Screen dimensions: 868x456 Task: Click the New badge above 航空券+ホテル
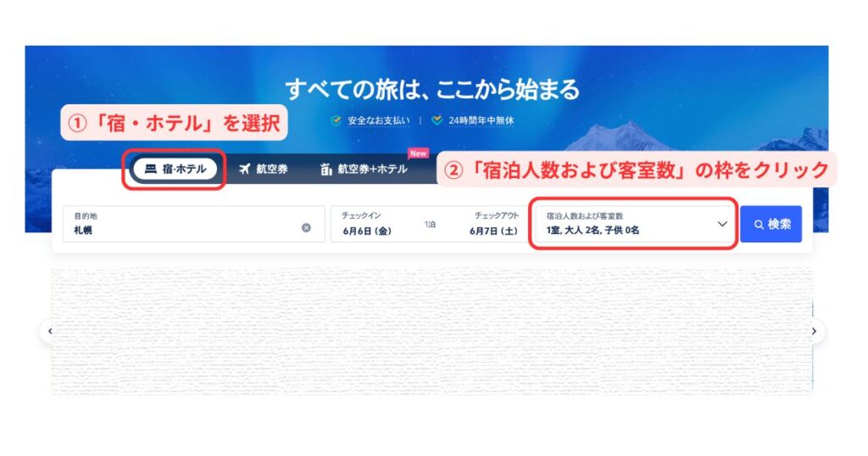pyautogui.click(x=419, y=153)
